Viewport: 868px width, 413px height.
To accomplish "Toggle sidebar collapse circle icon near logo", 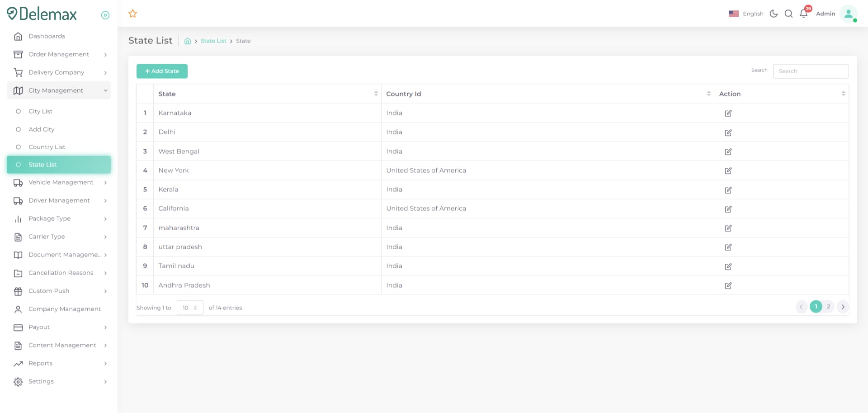I will tap(105, 15).
